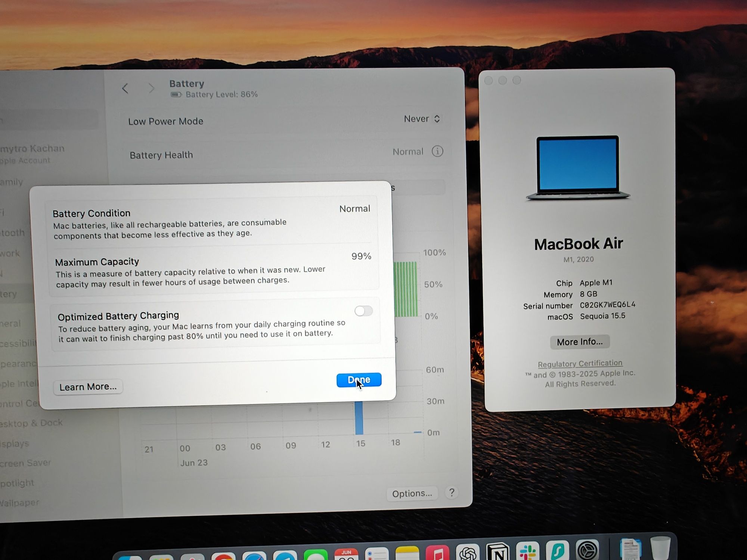
Task: Open the yellow Notes app in the Dock
Action: pos(407,554)
